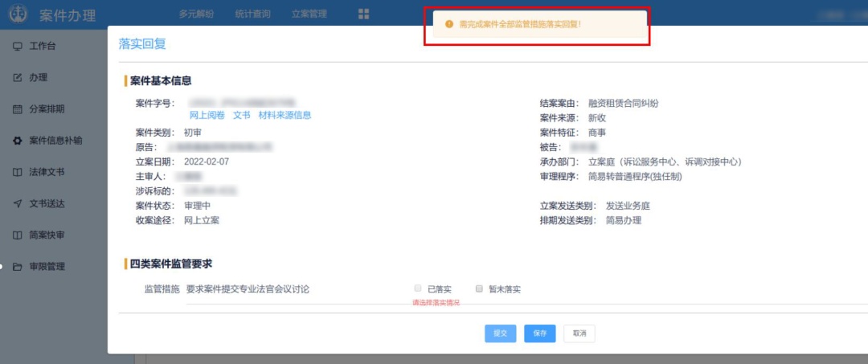
Task: Check the 已落实 checkbox
Action: (x=418, y=288)
